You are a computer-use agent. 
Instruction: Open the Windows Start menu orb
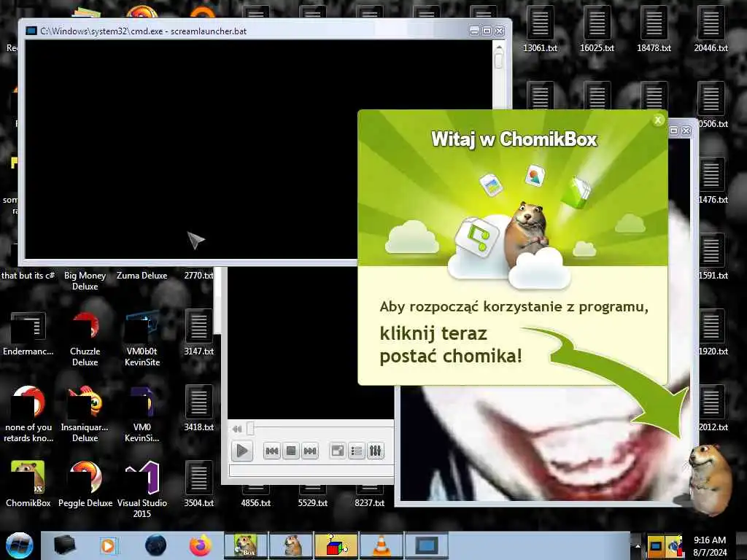click(x=19, y=545)
